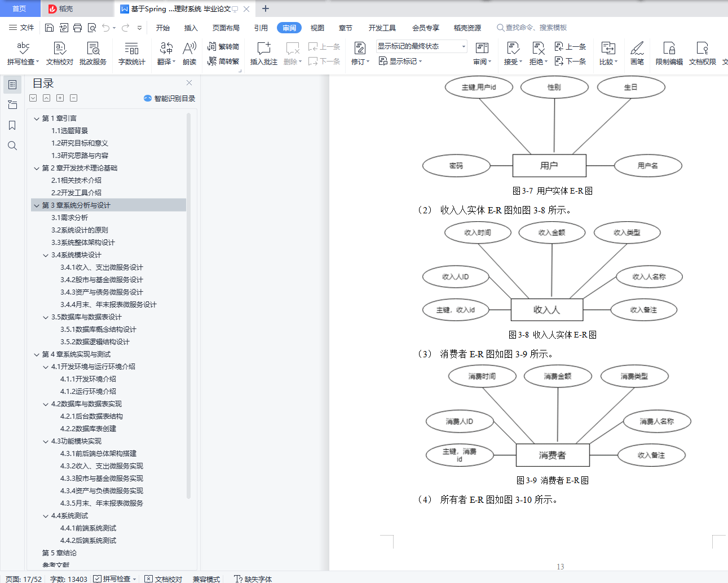Show the 目录 outline sidebar panel
Viewport: 728px width, 583px height.
point(12,85)
